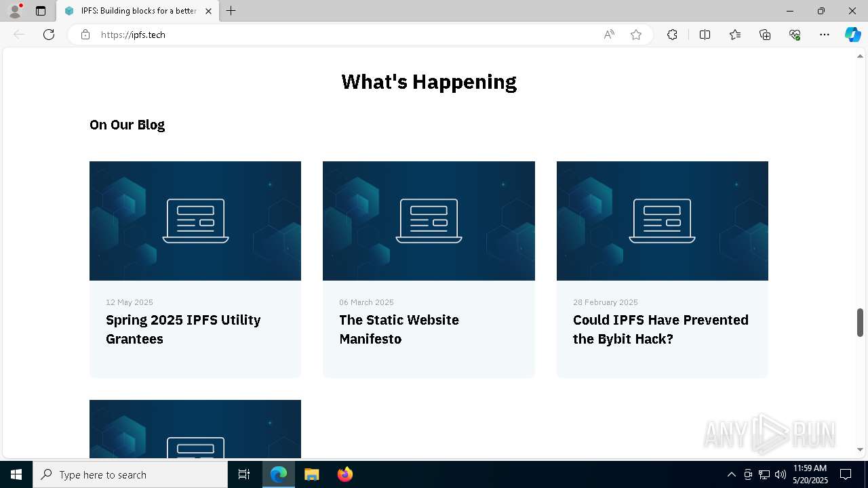Select the IPFS: Building blocks tab
The height and width of the screenshot is (488, 868).
click(x=138, y=11)
